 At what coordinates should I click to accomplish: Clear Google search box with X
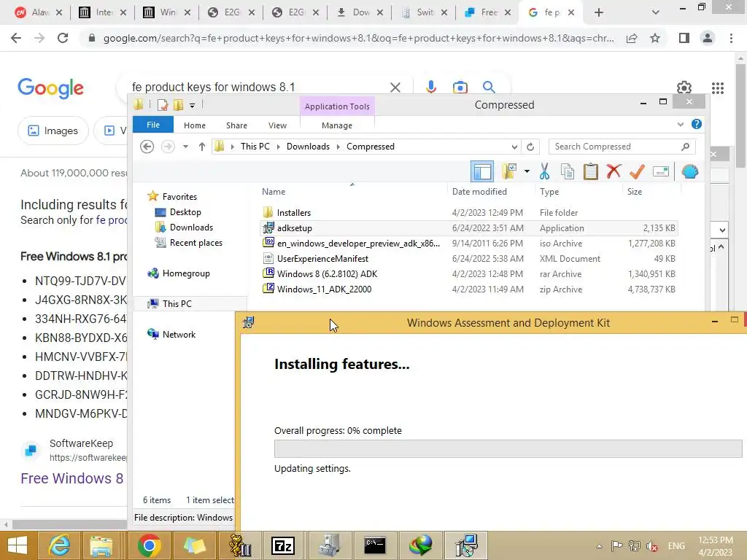point(395,87)
